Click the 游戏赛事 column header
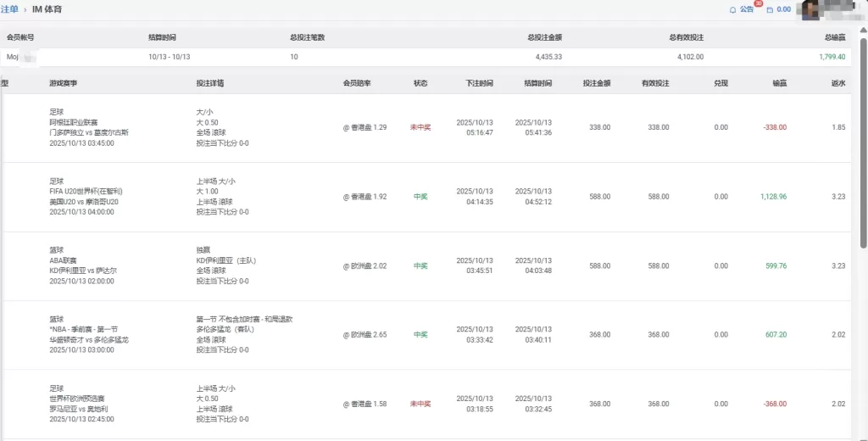 click(63, 83)
